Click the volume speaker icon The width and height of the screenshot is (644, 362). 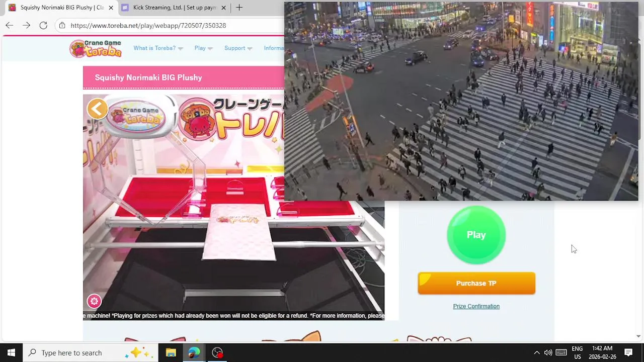548,352
